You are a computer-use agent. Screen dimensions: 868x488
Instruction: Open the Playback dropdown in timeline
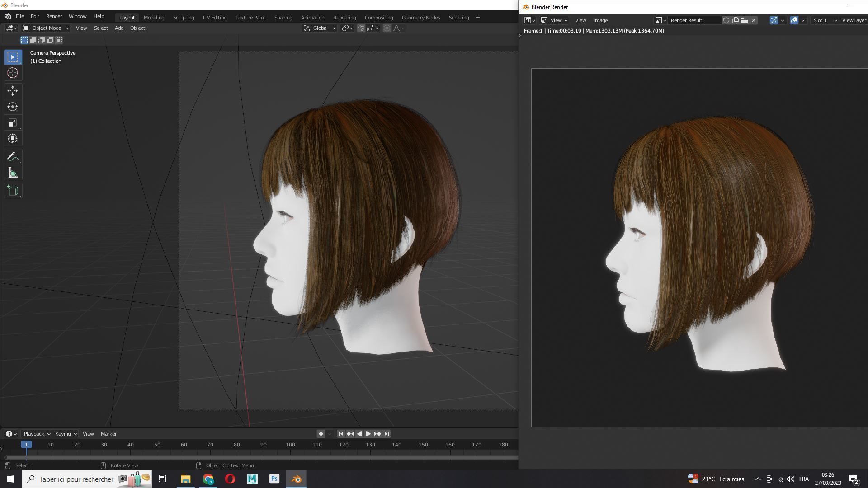[x=36, y=434]
